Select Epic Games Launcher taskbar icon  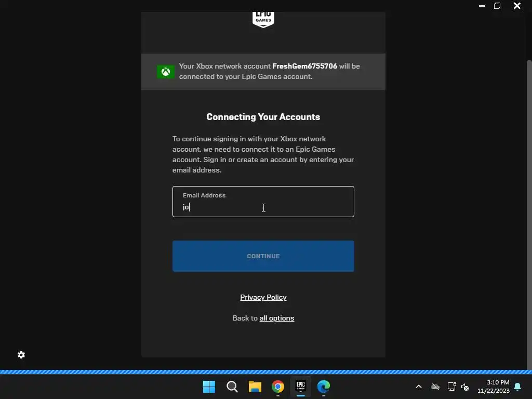click(301, 386)
